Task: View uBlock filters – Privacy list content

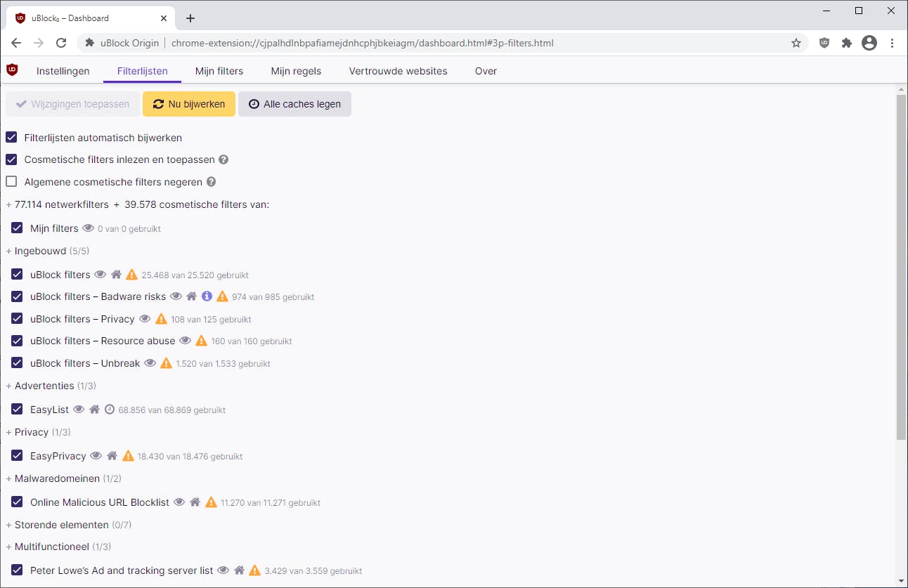Action: click(145, 319)
